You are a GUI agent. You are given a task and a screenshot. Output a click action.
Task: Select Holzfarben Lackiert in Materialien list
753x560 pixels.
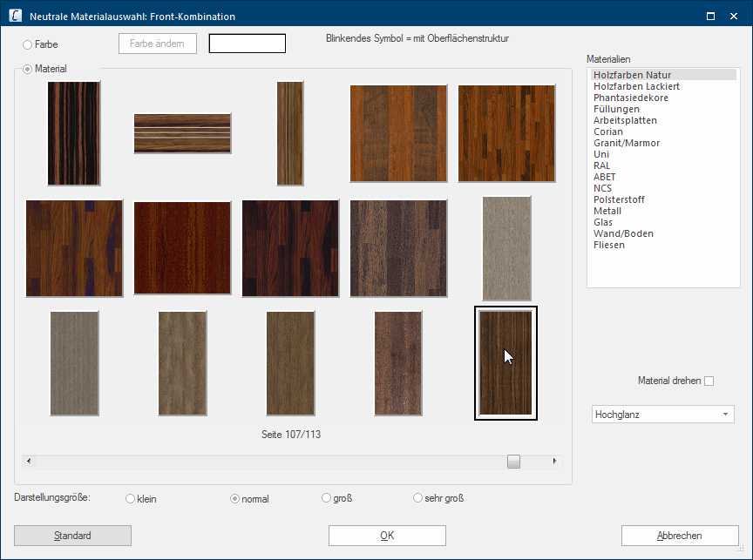click(x=636, y=86)
